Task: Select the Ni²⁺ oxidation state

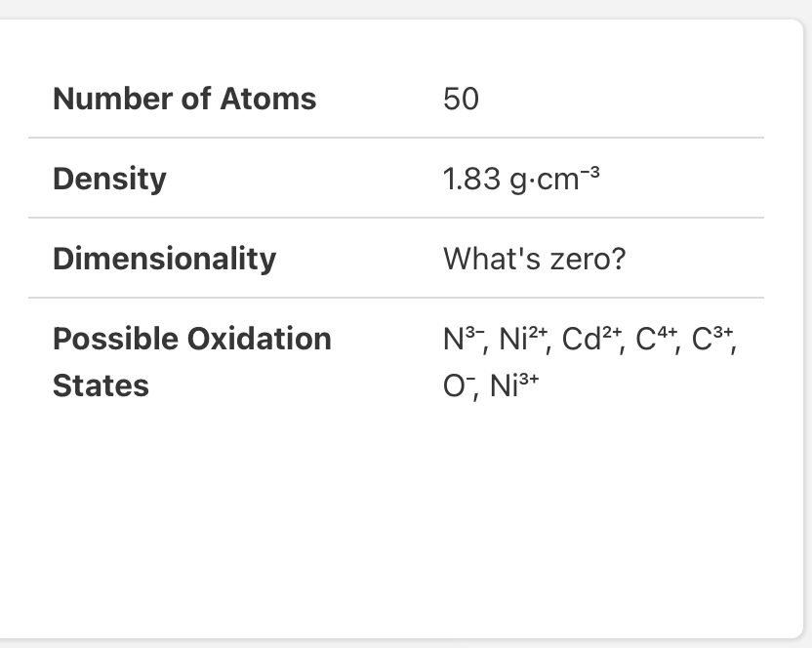Action: 523,339
